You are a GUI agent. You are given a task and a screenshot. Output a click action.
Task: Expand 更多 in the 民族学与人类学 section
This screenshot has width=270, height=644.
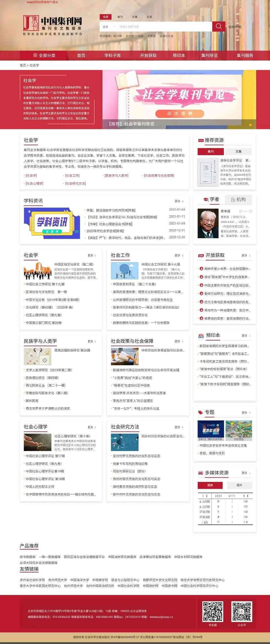(92, 341)
